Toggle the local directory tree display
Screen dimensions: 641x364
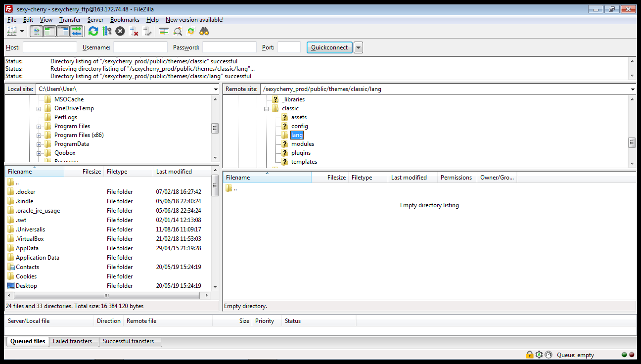tap(49, 31)
